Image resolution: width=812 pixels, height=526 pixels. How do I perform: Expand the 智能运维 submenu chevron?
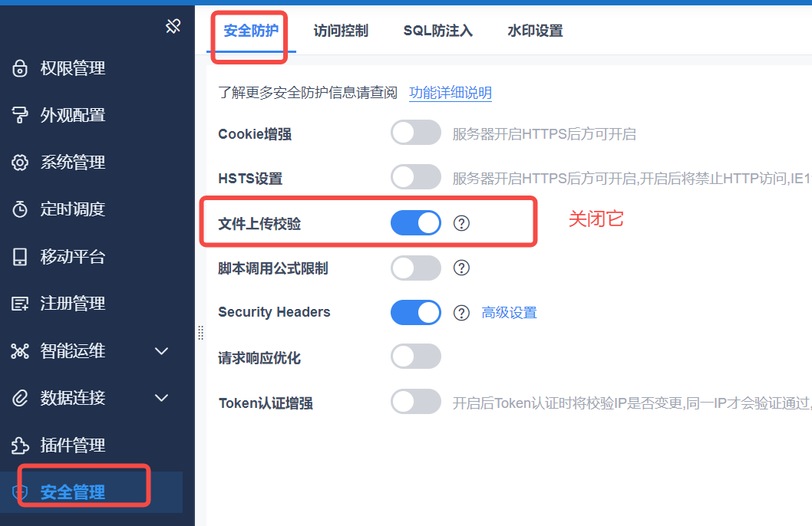(x=162, y=351)
